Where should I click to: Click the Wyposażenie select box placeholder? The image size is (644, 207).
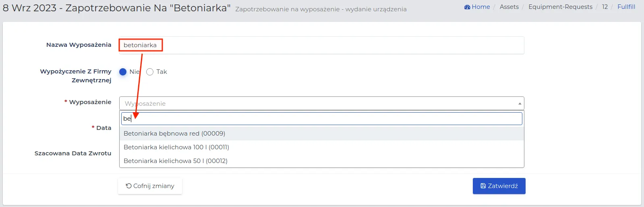(x=321, y=104)
